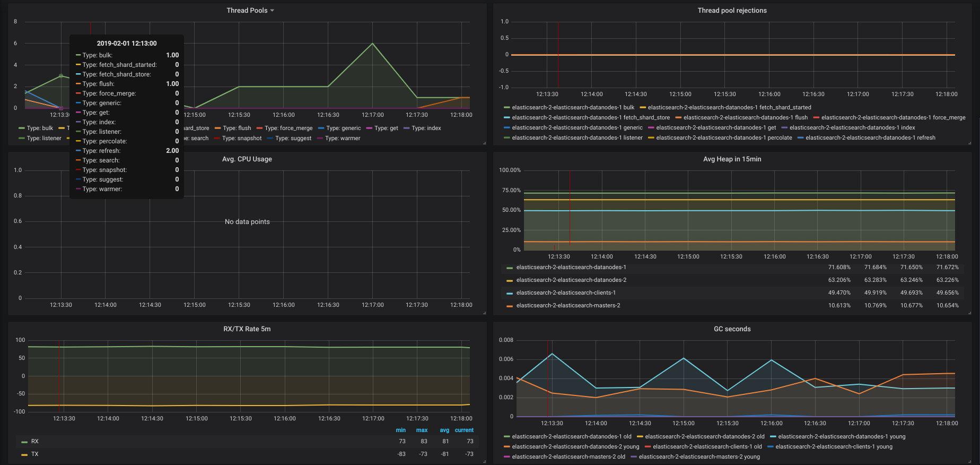Toggle the 'Type: flush' legend entry below the chart
Viewport: 980px width, 465px height.
(x=237, y=128)
